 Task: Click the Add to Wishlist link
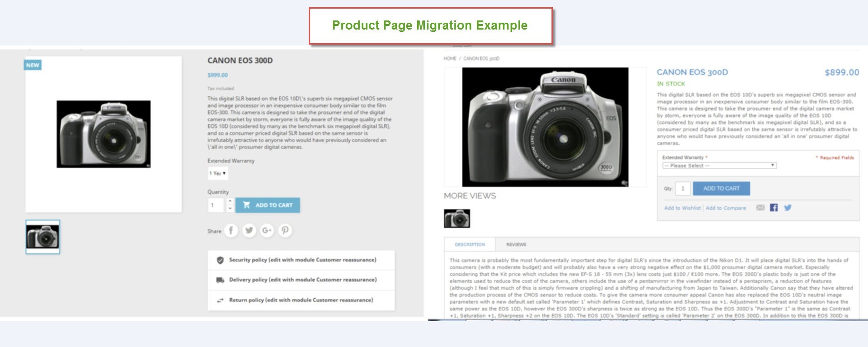point(682,208)
